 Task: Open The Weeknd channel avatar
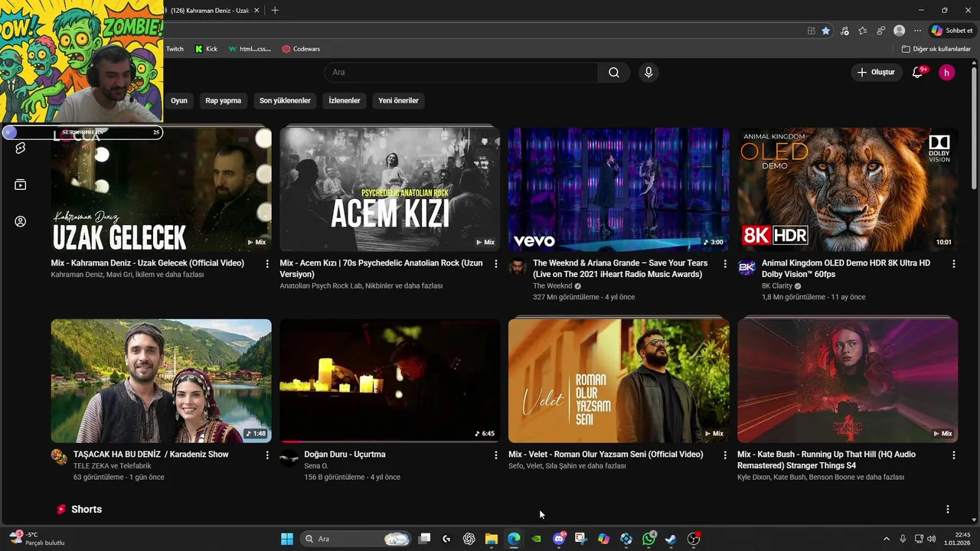pos(518,267)
